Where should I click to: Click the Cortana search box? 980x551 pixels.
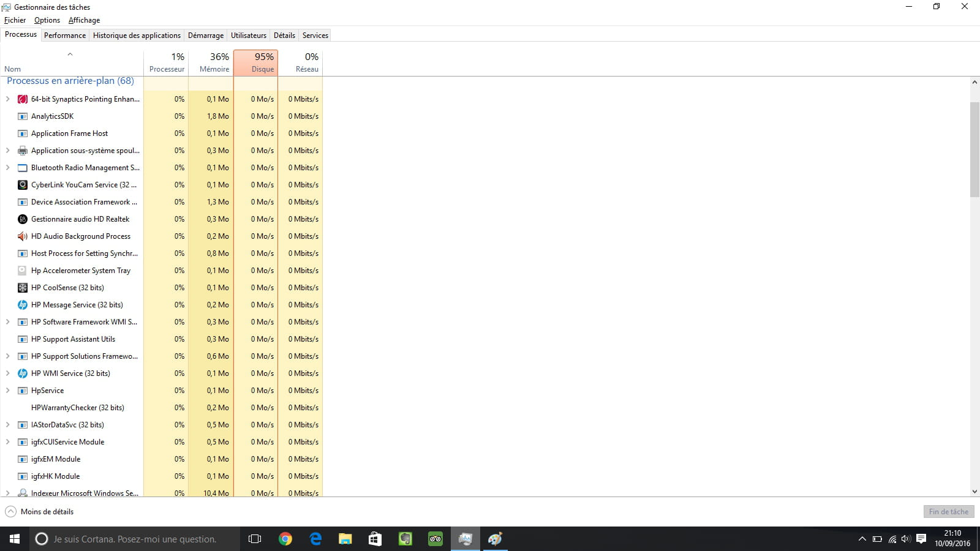click(x=135, y=539)
